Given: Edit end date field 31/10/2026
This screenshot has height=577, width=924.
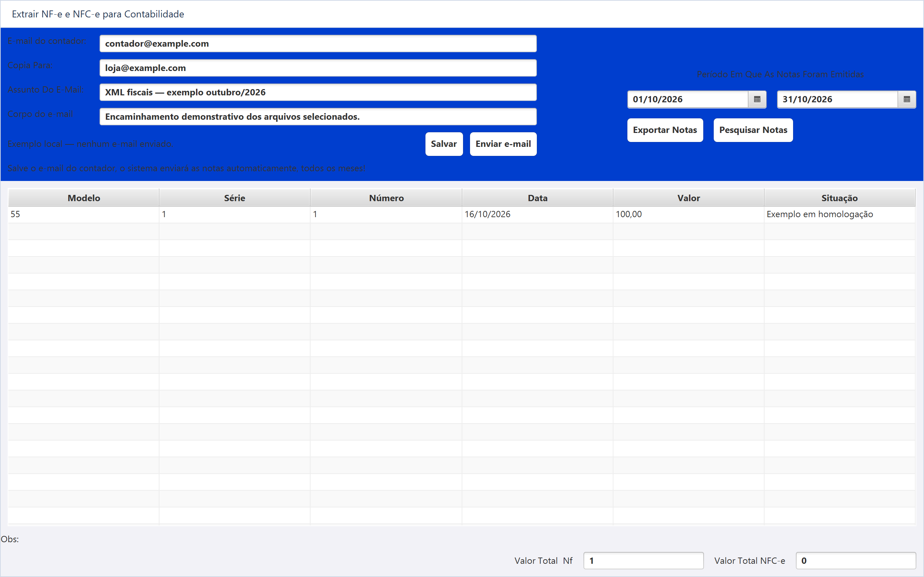Looking at the screenshot, I should click(x=837, y=99).
